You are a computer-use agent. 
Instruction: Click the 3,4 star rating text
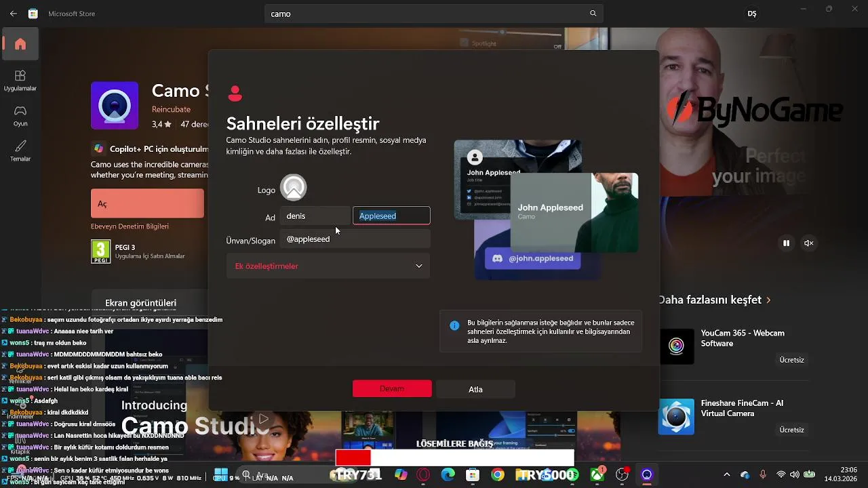(161, 124)
